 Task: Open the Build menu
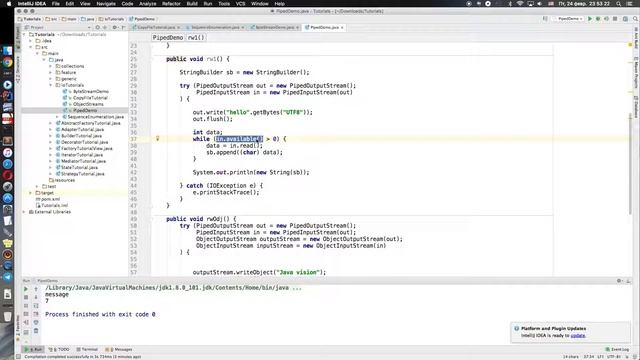(x=192, y=3)
